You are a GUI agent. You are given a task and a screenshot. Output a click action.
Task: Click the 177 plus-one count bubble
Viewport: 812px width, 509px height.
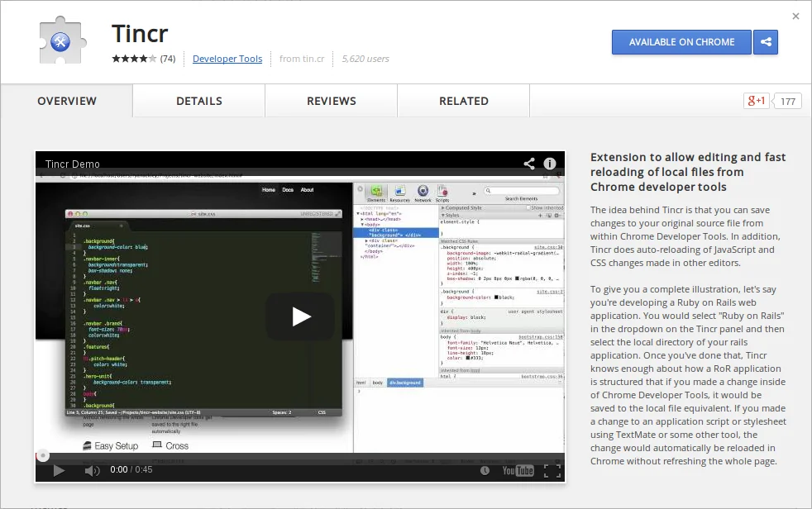pyautogui.click(x=787, y=102)
